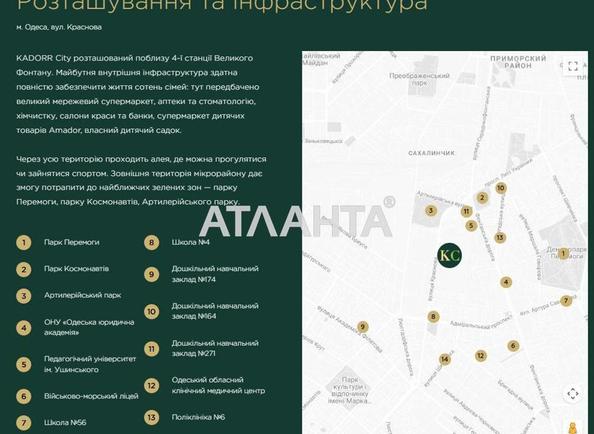The height and width of the screenshot is (434, 594).
Task: Click the address 'м. Одеса, вул. Краснова'
Action: tap(59, 27)
